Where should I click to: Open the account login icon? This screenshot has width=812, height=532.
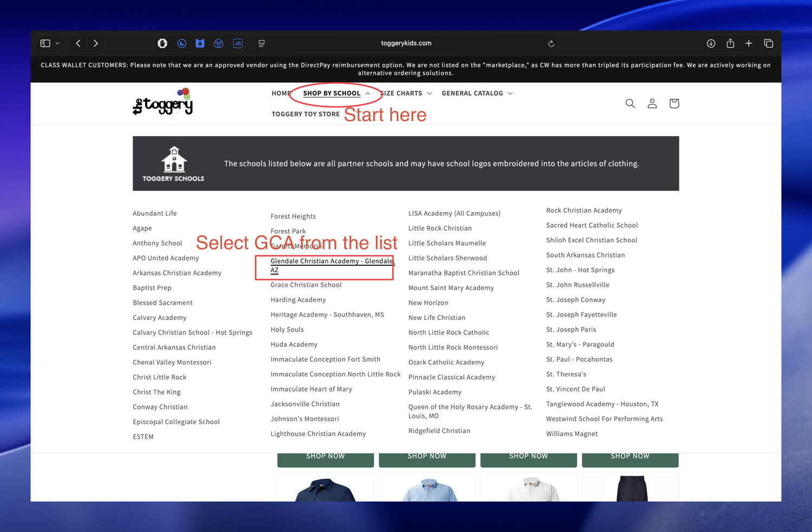click(652, 103)
